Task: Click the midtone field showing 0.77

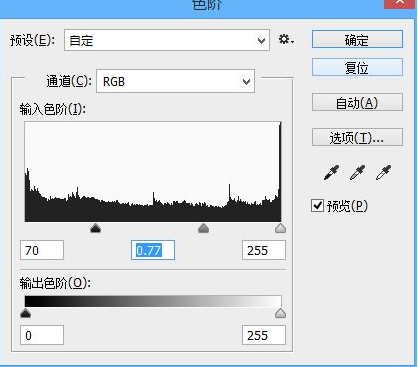Action: (153, 250)
